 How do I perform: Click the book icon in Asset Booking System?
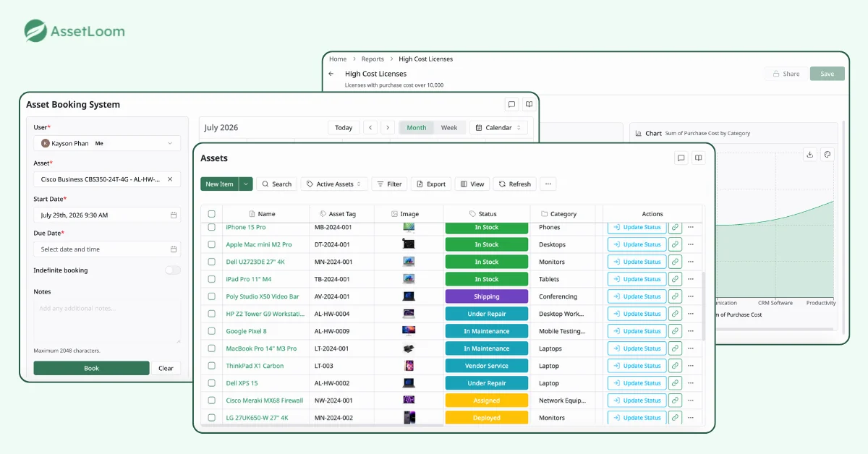click(x=529, y=105)
